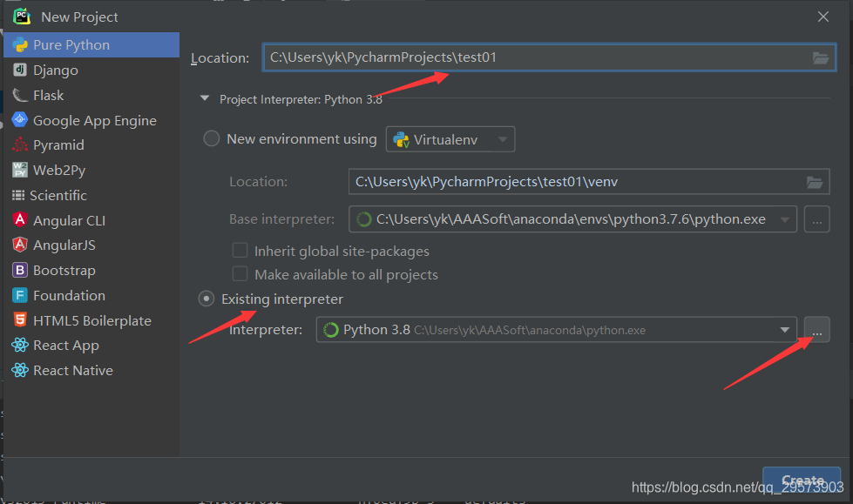Click the Google App Engine icon
The image size is (853, 504).
[20, 119]
